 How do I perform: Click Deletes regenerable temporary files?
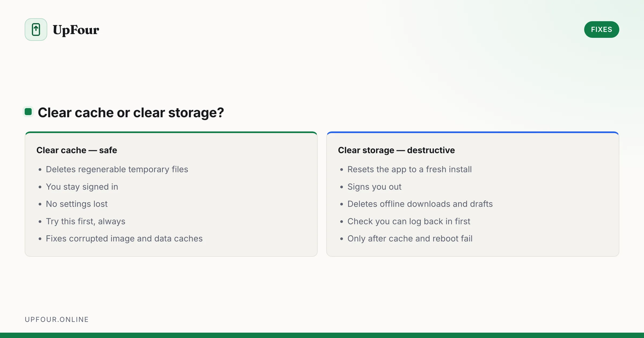(117, 169)
